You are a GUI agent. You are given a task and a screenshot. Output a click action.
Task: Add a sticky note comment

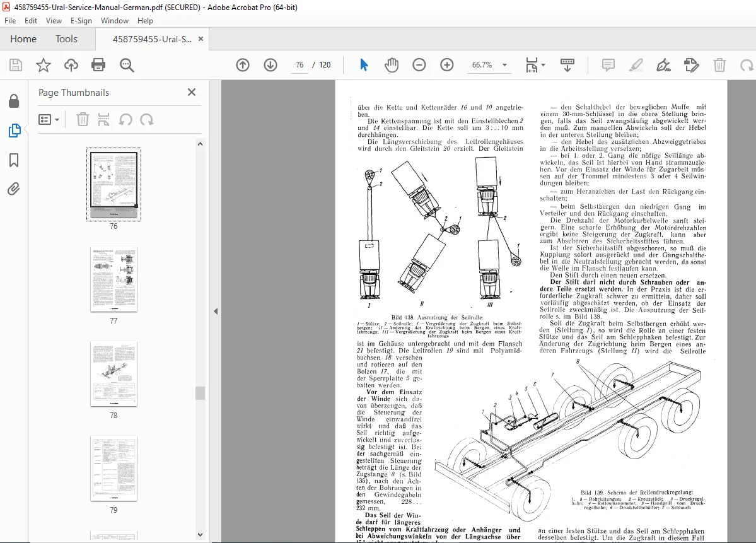tap(608, 64)
